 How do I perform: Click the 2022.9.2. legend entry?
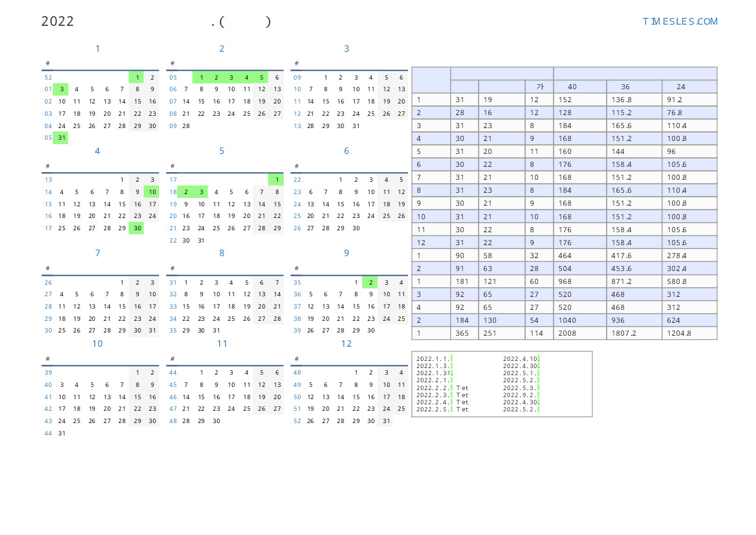click(519, 395)
